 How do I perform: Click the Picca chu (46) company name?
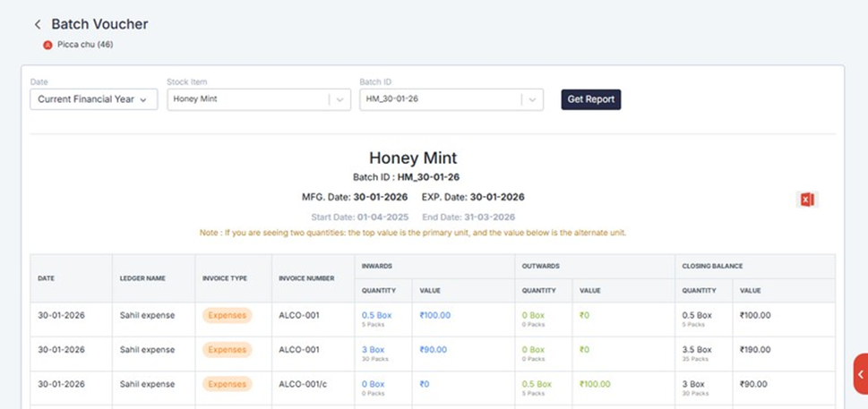tap(85, 45)
